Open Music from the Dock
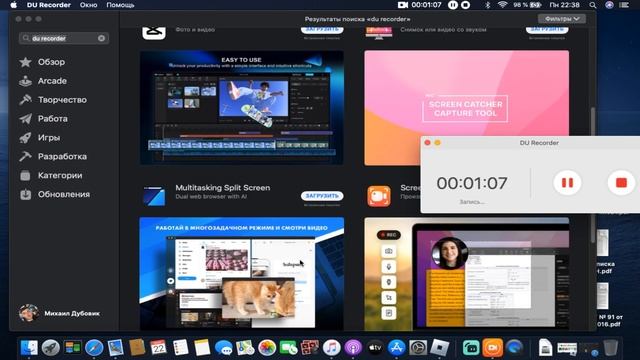The height and width of the screenshot is (360, 640). pos(331,348)
